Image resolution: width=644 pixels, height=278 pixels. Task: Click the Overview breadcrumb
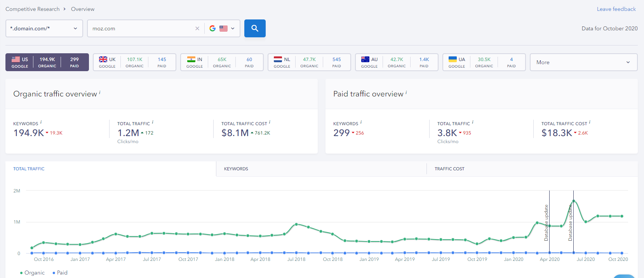[83, 9]
